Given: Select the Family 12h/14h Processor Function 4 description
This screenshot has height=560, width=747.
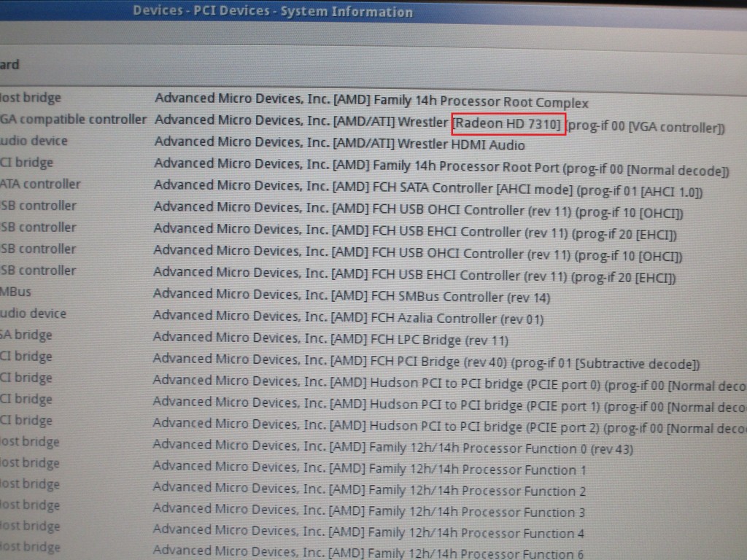Looking at the screenshot, I should 368,532.
